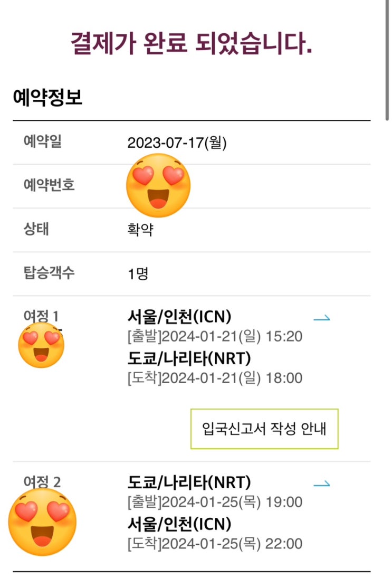
Task: Tap the blue arrow icon in 여정 2
Action: pyautogui.click(x=321, y=483)
